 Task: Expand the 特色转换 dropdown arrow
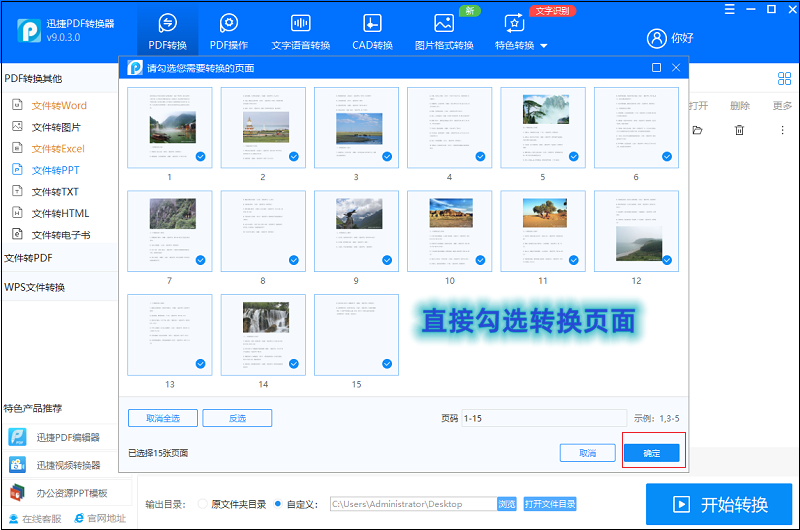544,46
